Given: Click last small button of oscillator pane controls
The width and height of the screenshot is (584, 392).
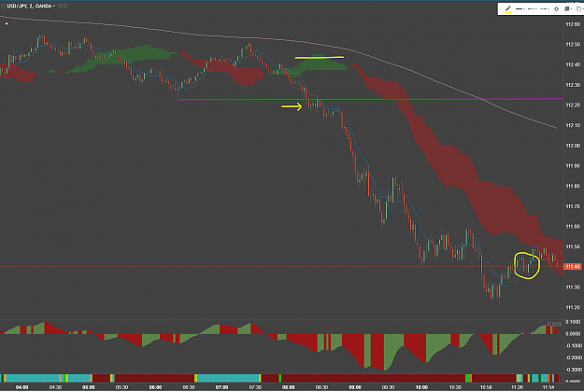Looking at the screenshot, I should point(560,324).
